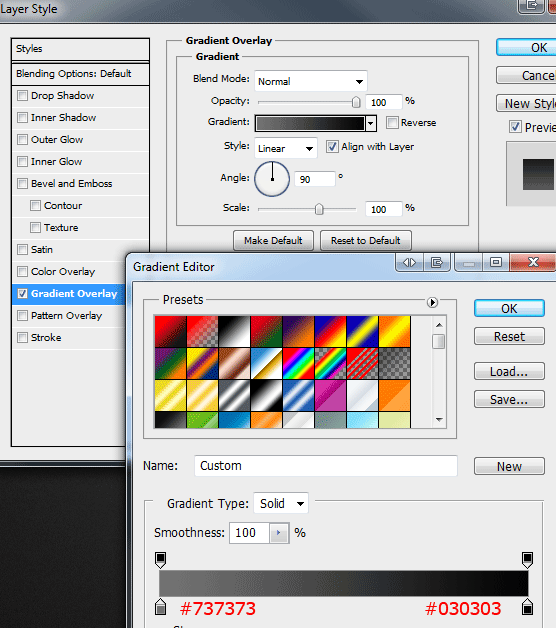The image size is (556, 628).
Task: Choose the red-to-green gradient preset
Action: pos(267,332)
